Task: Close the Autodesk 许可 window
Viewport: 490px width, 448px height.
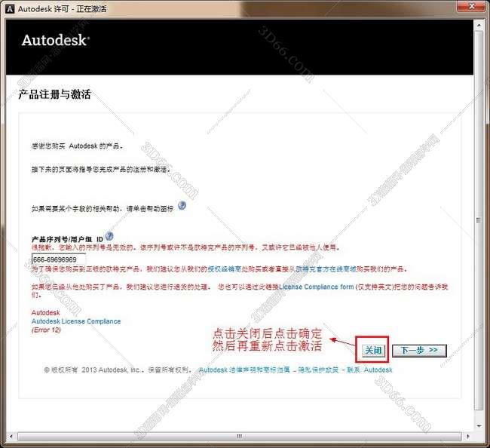Action: coord(471,6)
